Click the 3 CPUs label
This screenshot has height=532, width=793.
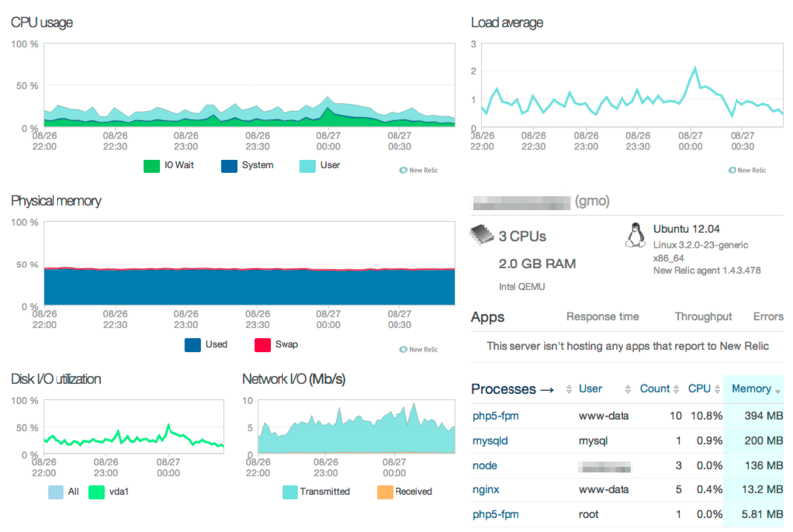(x=522, y=237)
